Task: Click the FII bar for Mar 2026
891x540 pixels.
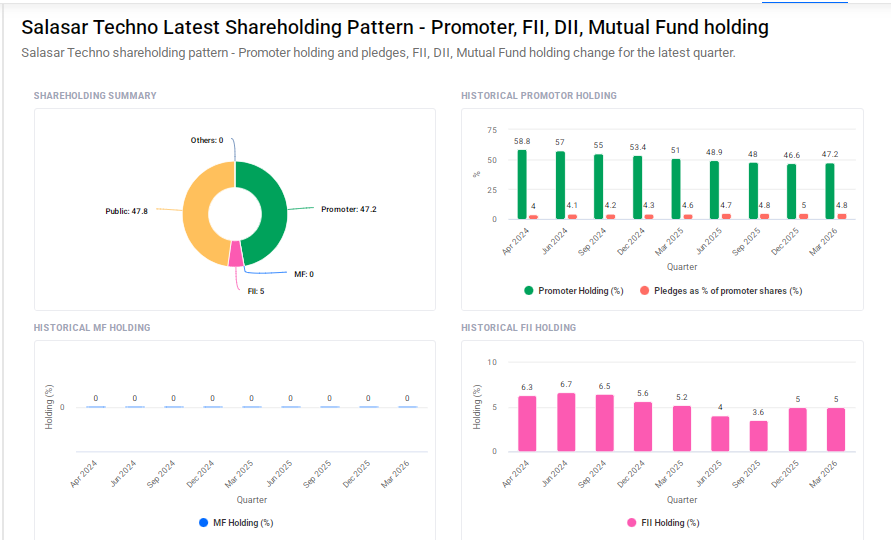Action: [836, 430]
